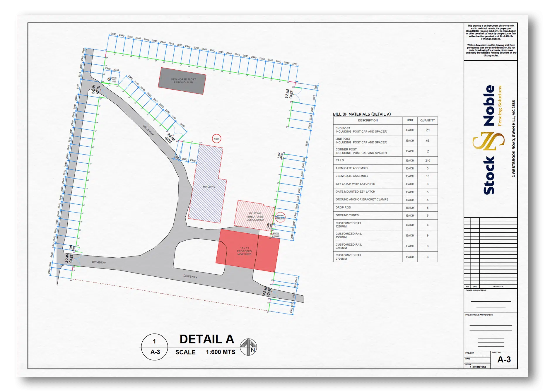Click the 3 Westbrook Road address text
550x392 pixels.
tap(513, 139)
